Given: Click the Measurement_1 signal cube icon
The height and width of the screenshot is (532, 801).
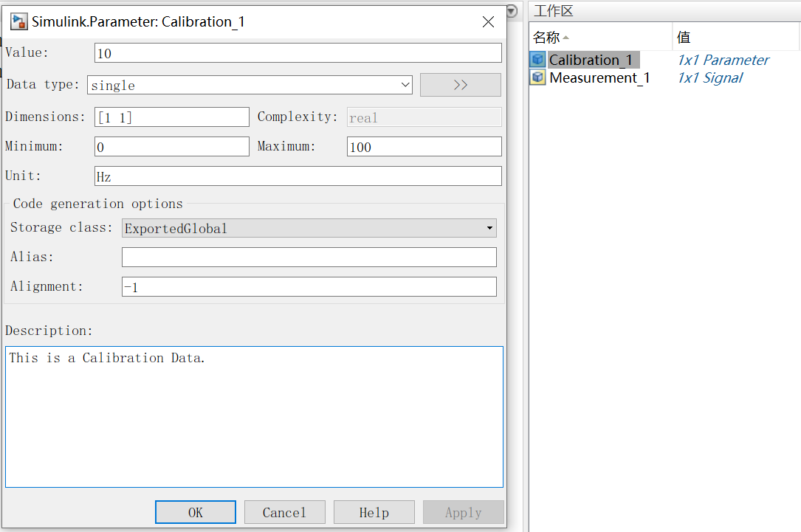Looking at the screenshot, I should coord(538,77).
